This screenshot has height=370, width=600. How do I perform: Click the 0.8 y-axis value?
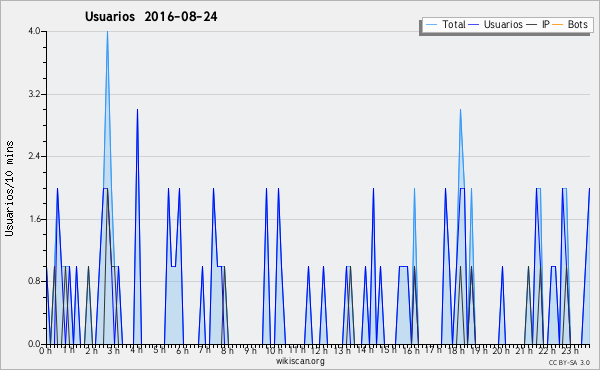(x=34, y=282)
